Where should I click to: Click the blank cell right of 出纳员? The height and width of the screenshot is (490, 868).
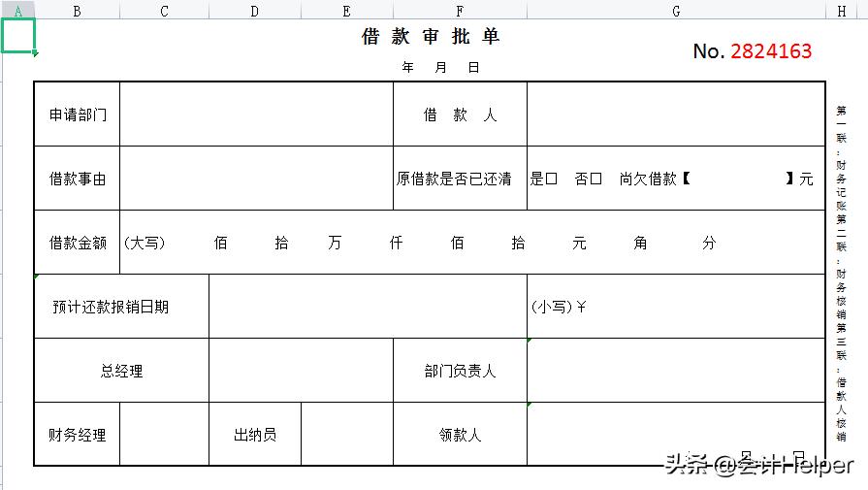click(347, 434)
